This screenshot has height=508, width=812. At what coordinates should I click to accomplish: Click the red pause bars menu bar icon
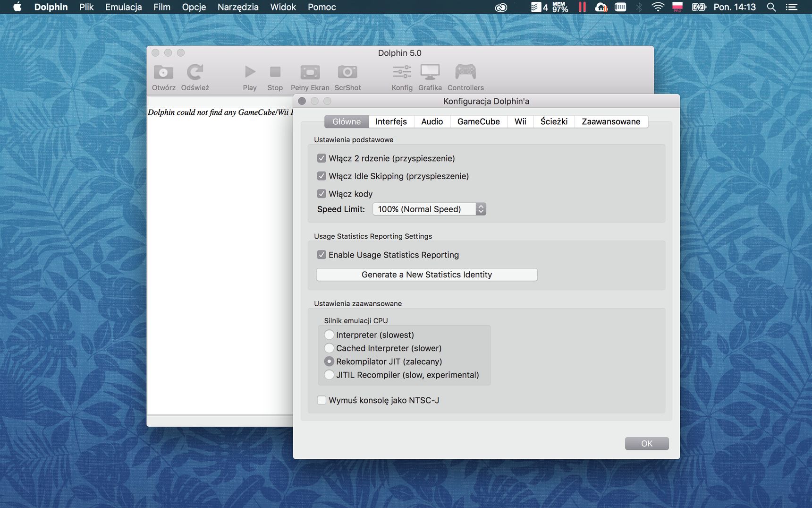click(x=582, y=7)
